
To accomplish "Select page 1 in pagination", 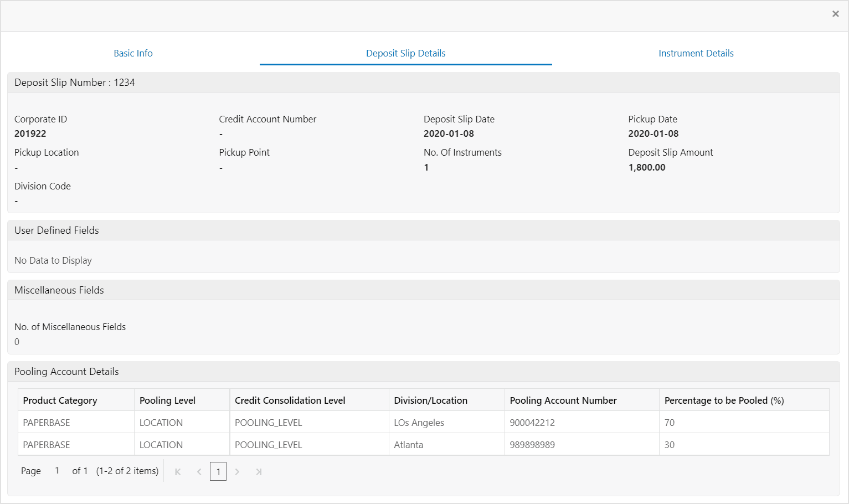I will [x=218, y=471].
